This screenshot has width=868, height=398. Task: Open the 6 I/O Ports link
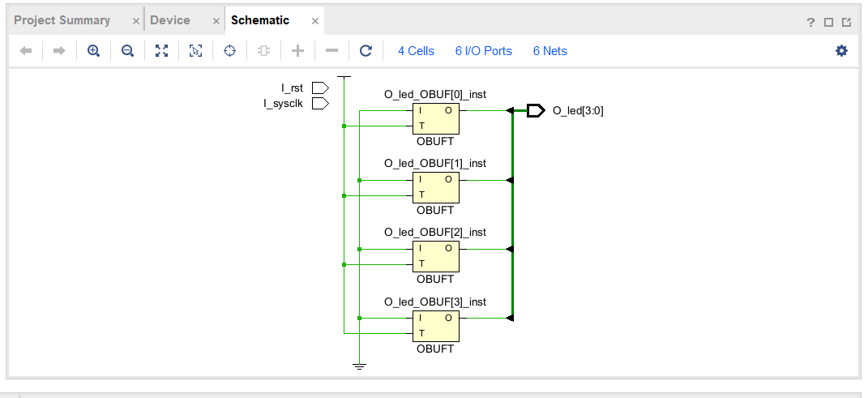point(483,51)
